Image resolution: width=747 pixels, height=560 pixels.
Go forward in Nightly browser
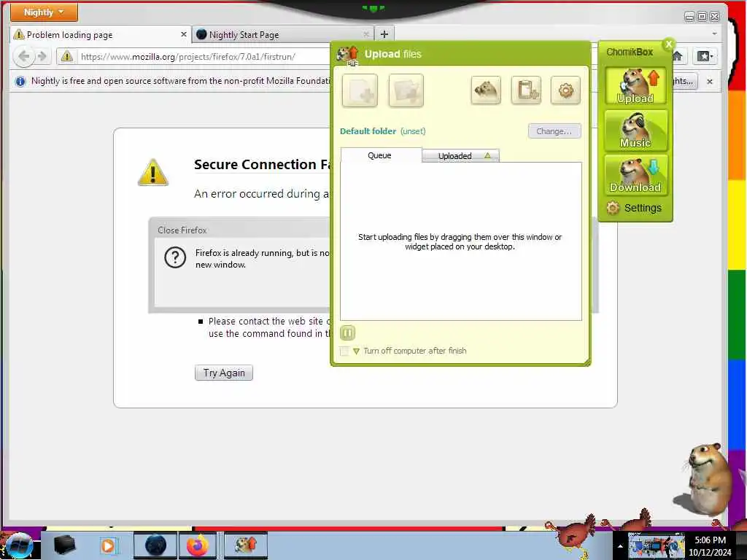(42, 57)
